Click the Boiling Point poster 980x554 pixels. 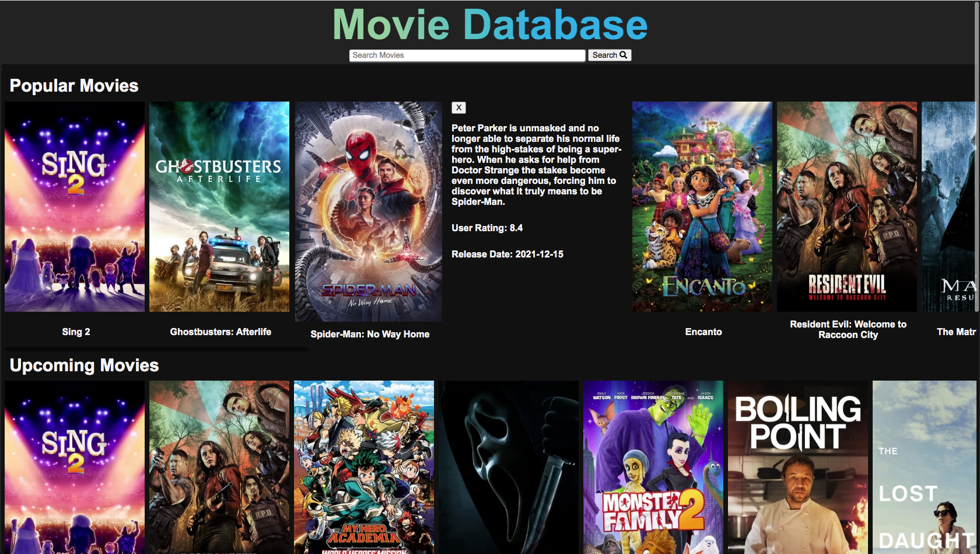[x=798, y=467]
